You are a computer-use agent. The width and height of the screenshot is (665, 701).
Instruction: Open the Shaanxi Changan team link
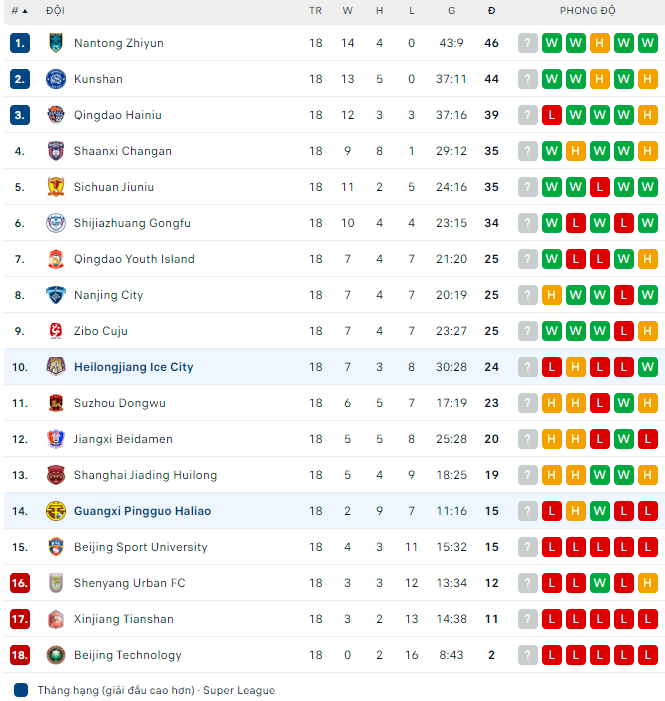coord(123,151)
